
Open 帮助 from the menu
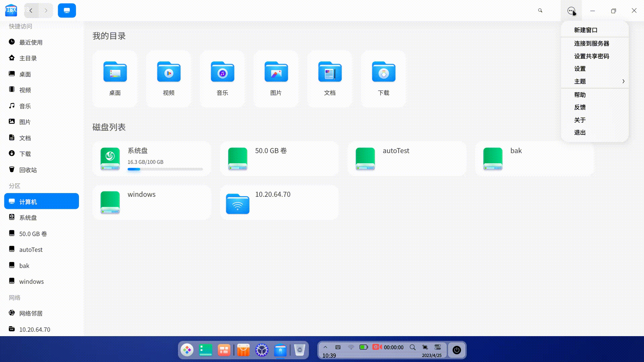[595, 95]
